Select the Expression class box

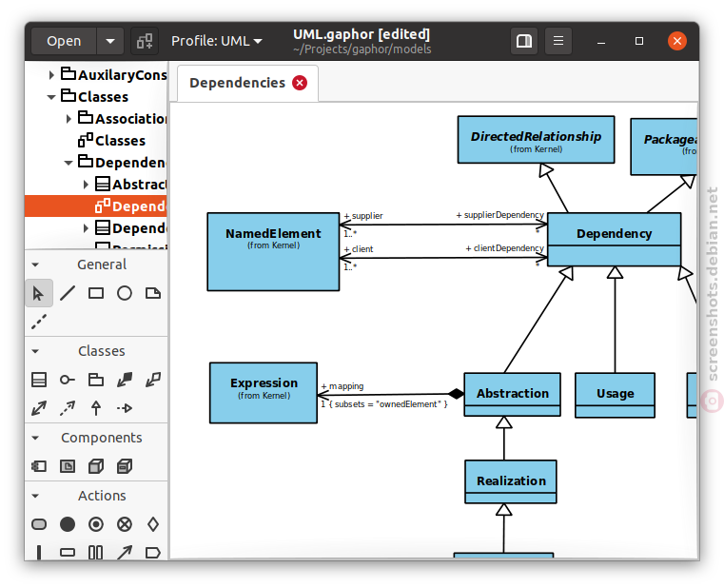(264, 393)
